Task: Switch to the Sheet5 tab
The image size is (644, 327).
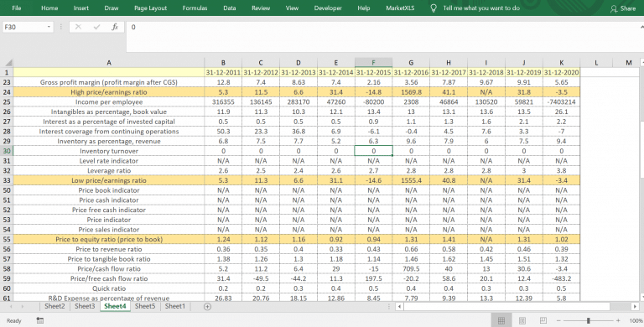Action: pos(145,306)
